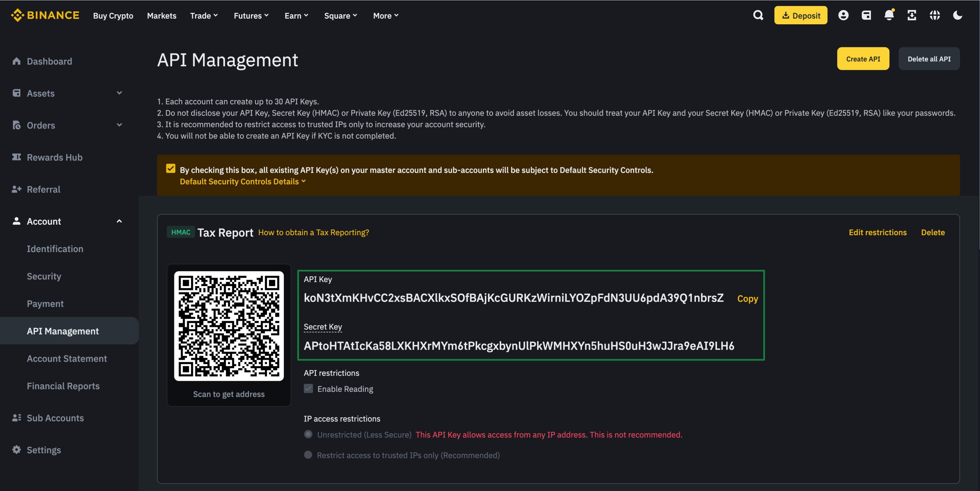This screenshot has height=491, width=980.
Task: Select Unrestricted (Less Secure) radio option
Action: 308,434
